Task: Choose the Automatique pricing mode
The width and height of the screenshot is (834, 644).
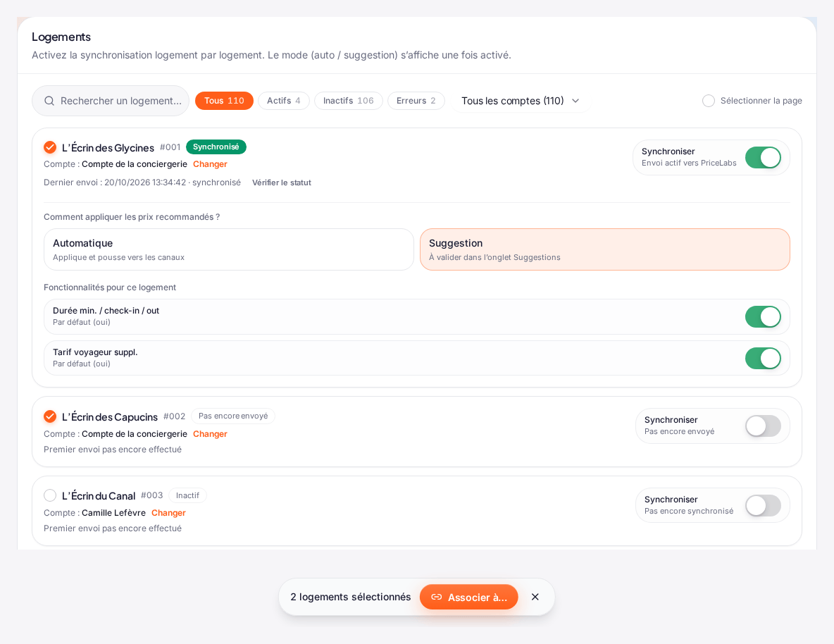Action: (x=229, y=249)
